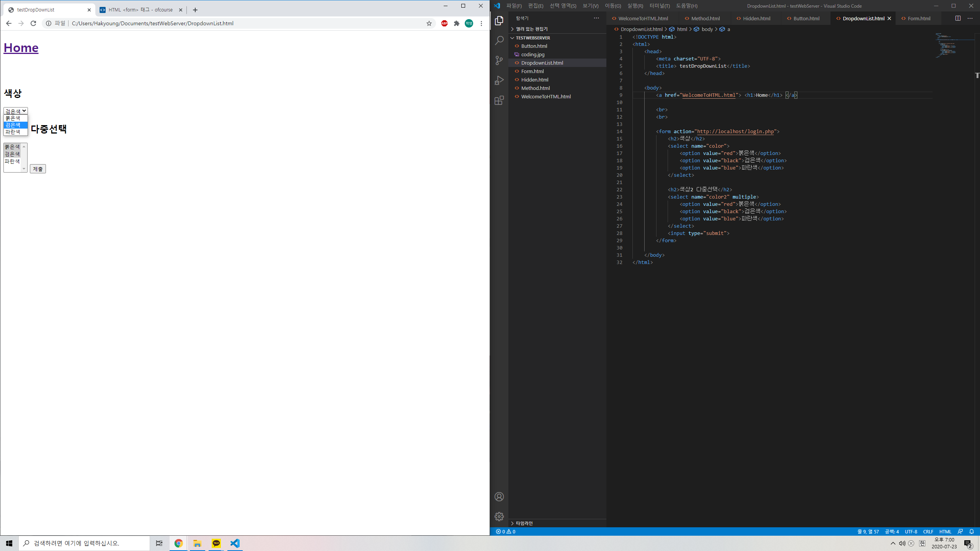Click the 제출 submit button

(x=38, y=169)
